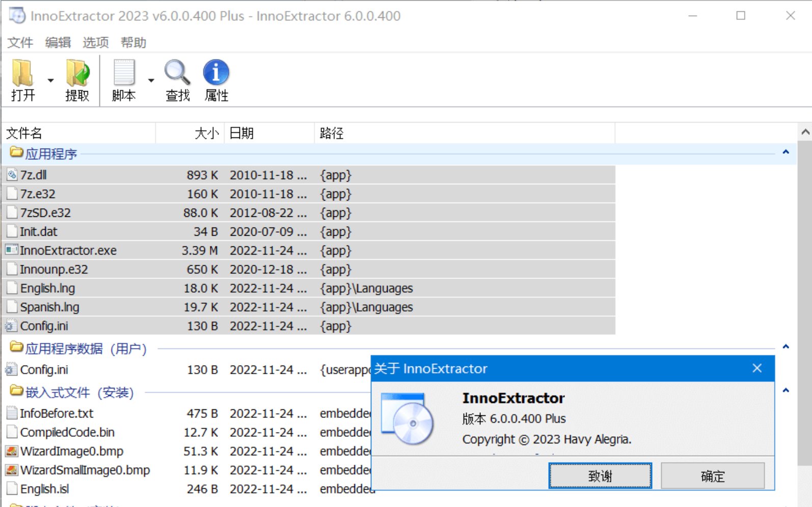
Task: Click the 3.39 M size value
Action: coord(200,250)
